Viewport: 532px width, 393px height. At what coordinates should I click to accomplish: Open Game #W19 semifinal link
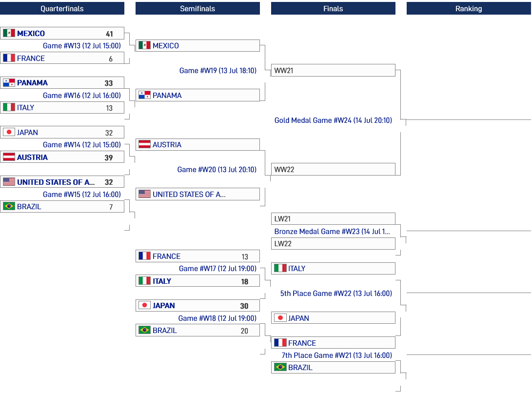point(218,71)
